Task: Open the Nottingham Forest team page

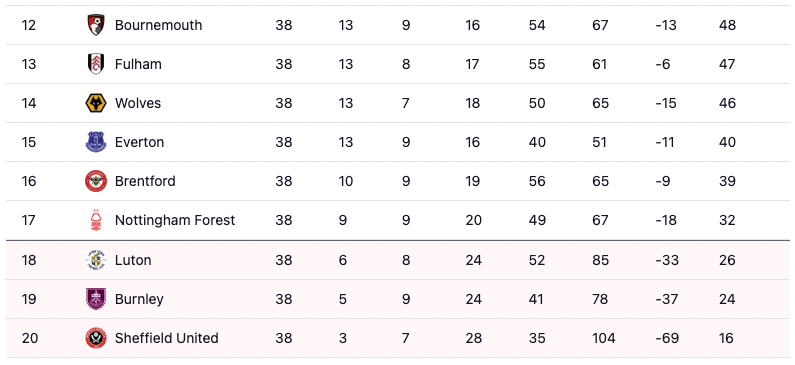Action: (175, 220)
